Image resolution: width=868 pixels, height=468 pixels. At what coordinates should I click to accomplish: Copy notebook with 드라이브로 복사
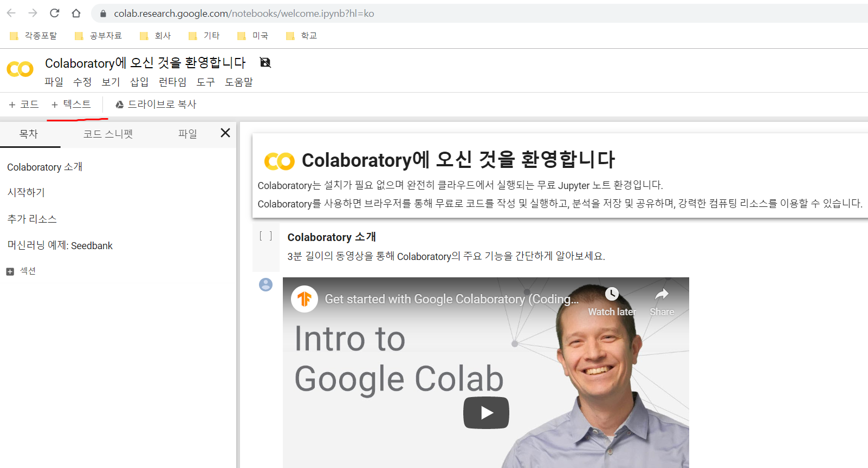point(156,105)
